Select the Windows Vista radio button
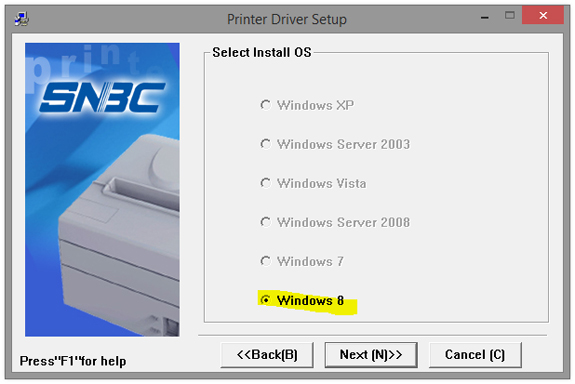Image resolution: width=575 pixels, height=384 pixels. pyautogui.click(x=265, y=183)
